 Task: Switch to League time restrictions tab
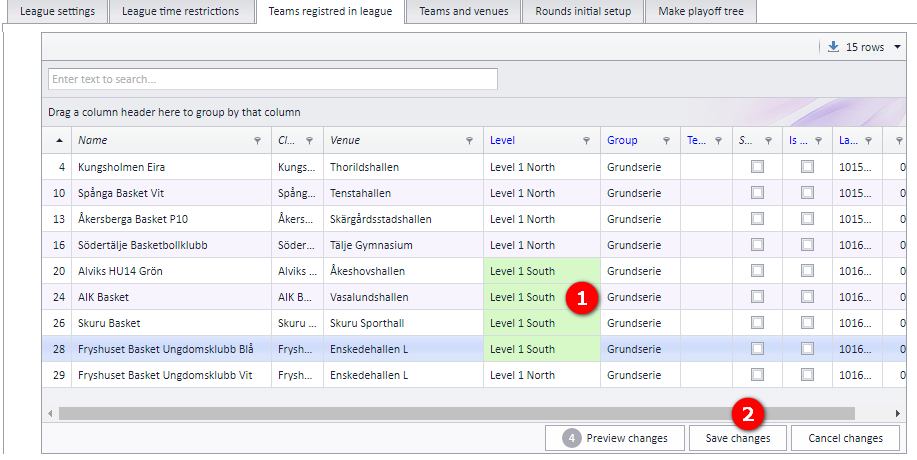pos(181,12)
